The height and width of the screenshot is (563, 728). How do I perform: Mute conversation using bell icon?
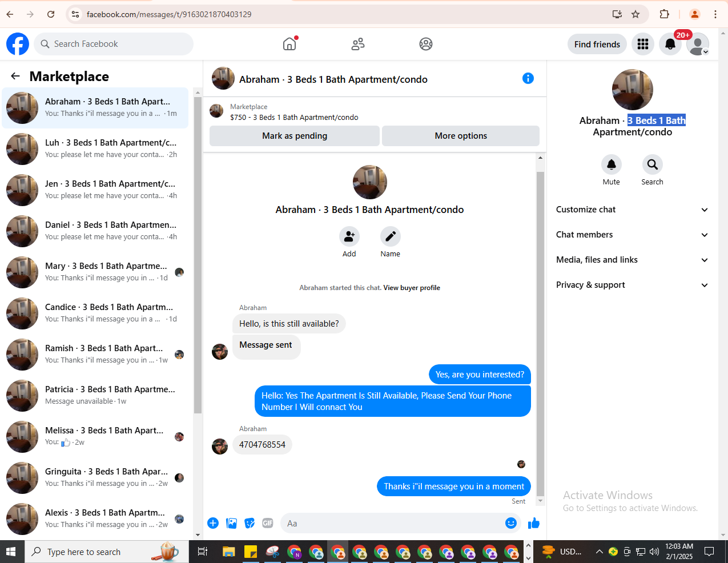[x=612, y=164]
